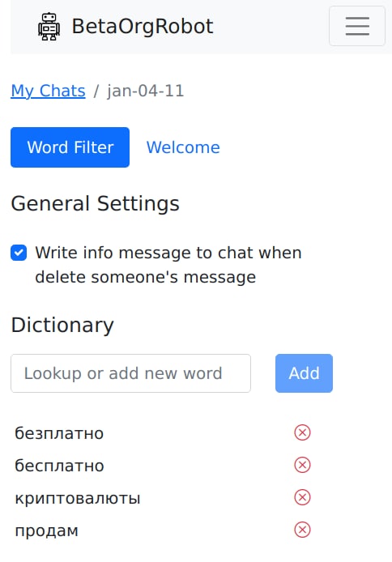Image resolution: width=392 pixels, height=562 pixels.
Task: Select the dictionary word продам
Action: point(47,530)
